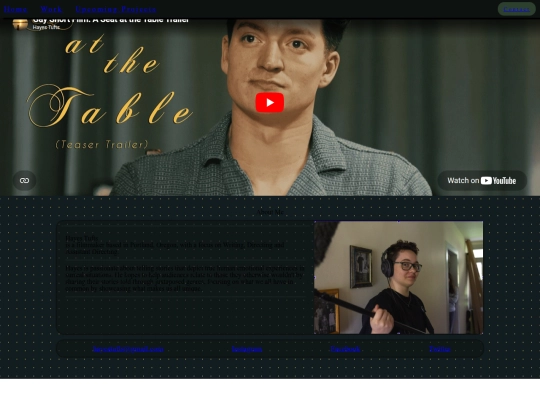Image resolution: width=540 pixels, height=405 pixels.
Task: Click the Hayes Tufts name in bio
Action: (x=82, y=238)
